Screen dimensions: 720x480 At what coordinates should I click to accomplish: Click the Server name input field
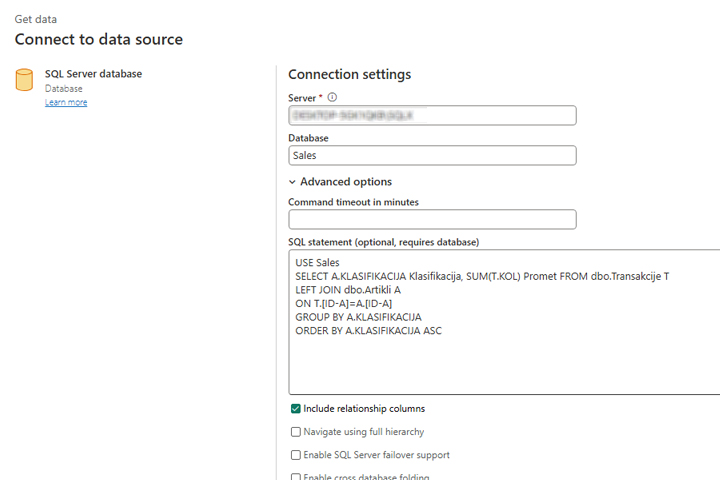432,115
